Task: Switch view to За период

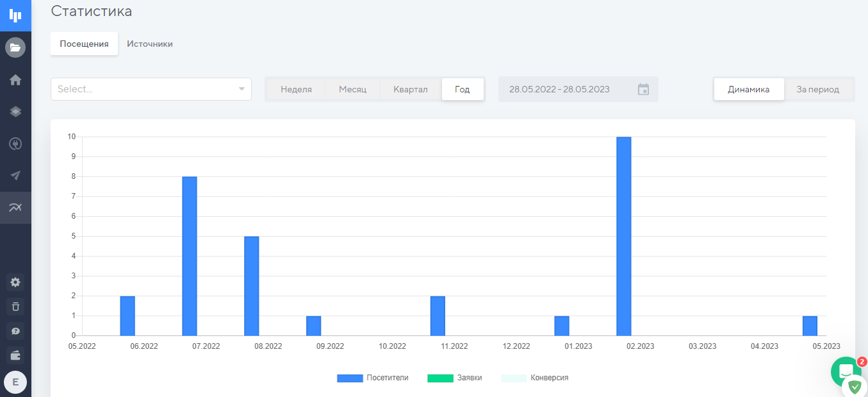Action: pos(817,89)
